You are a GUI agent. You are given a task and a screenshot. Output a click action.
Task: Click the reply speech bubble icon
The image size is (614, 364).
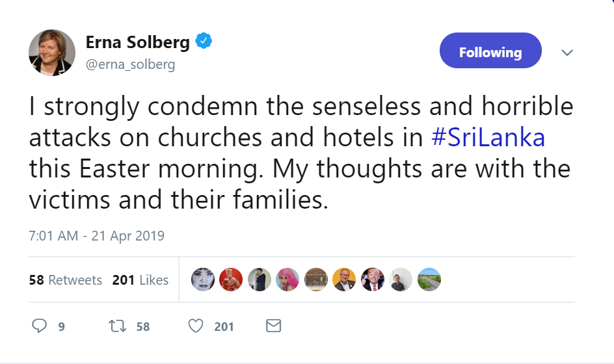pyautogui.click(x=40, y=326)
